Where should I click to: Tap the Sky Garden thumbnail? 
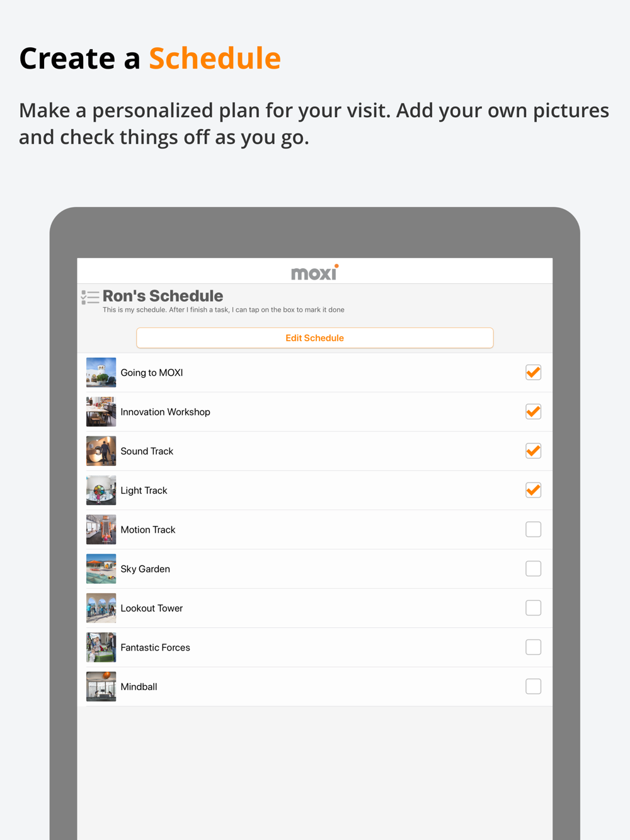[101, 569]
